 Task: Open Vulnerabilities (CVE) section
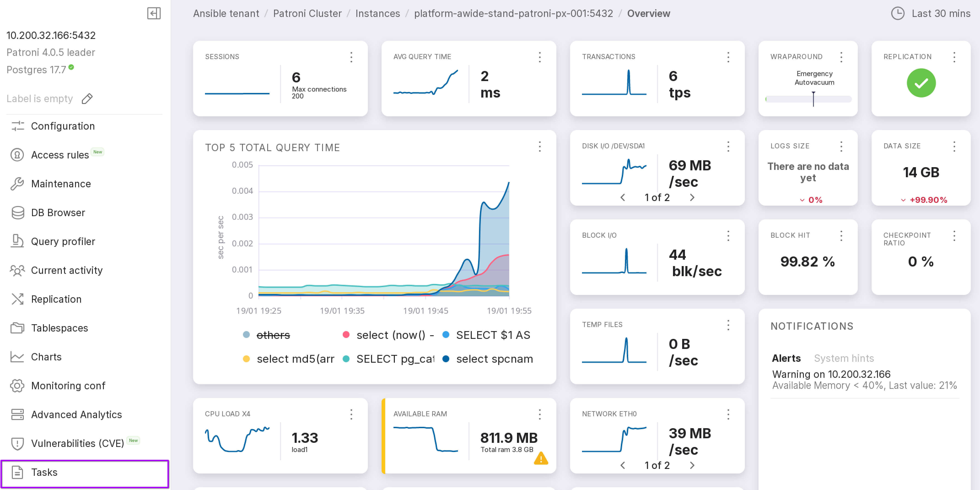click(77, 443)
